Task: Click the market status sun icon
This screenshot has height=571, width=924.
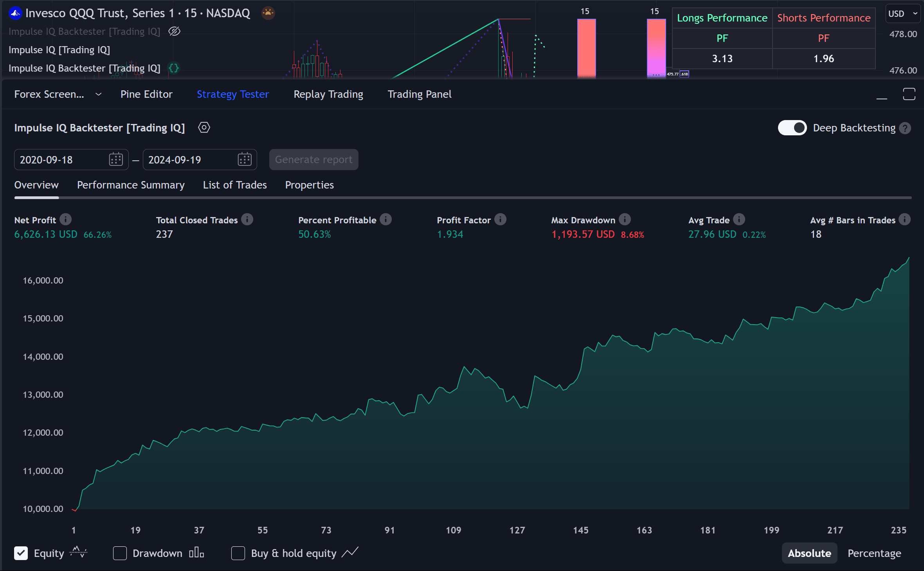Action: (268, 13)
